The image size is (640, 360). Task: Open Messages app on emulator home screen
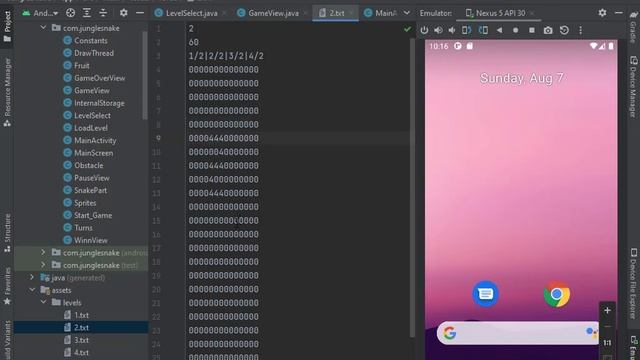485,293
